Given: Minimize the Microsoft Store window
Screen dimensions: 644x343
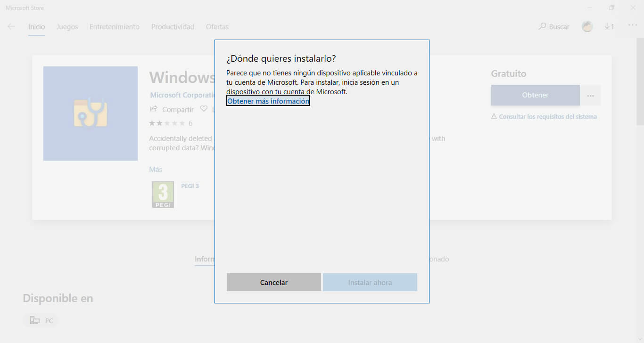Looking at the screenshot, I should pos(590,8).
